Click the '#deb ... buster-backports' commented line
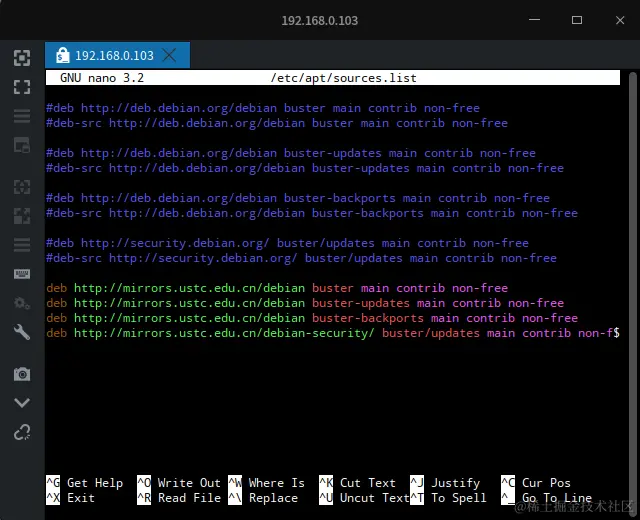This screenshot has height=520, width=640. pos(298,198)
